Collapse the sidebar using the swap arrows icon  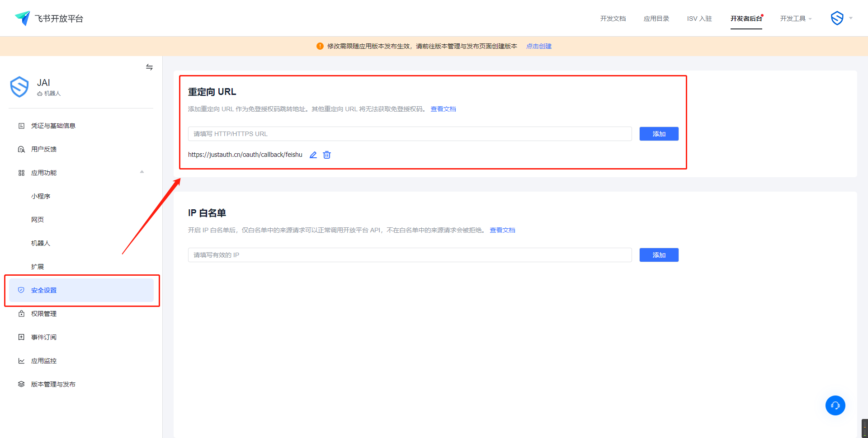pyautogui.click(x=149, y=67)
